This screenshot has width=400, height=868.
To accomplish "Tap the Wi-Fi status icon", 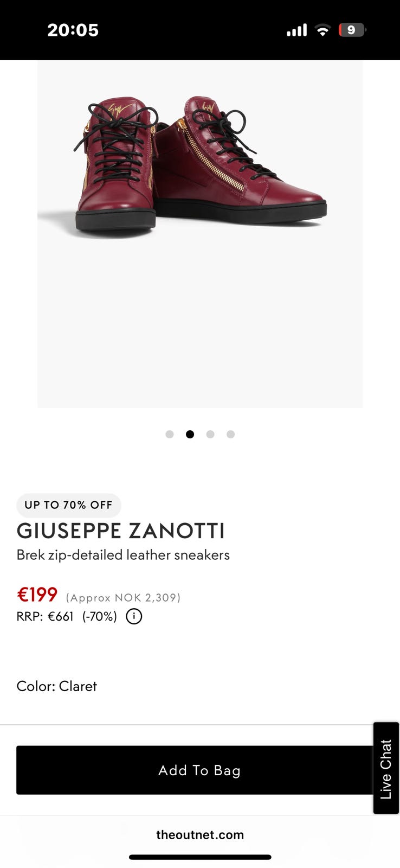I will [323, 30].
